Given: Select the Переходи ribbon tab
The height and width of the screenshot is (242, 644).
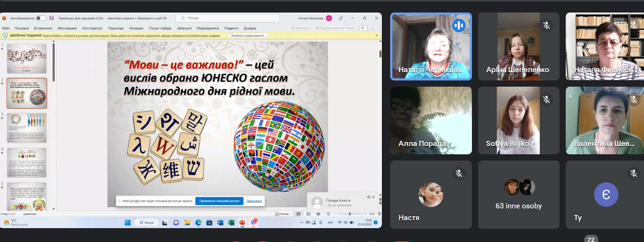Looking at the screenshot, I should pyautogui.click(x=116, y=28).
